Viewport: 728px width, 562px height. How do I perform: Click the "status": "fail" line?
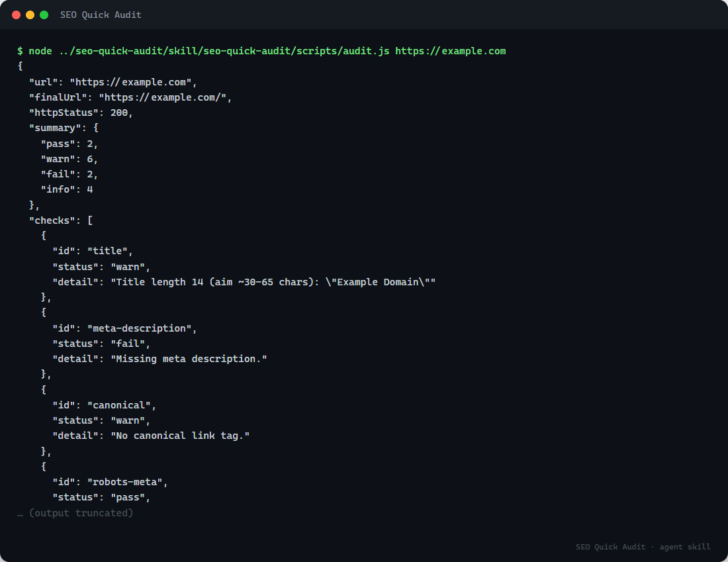click(101, 344)
